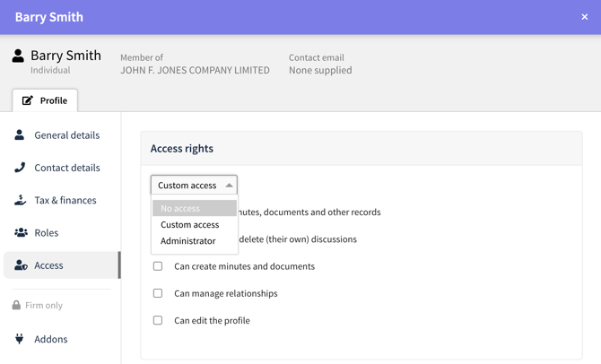Click the Contact details phone icon

pos(20,168)
